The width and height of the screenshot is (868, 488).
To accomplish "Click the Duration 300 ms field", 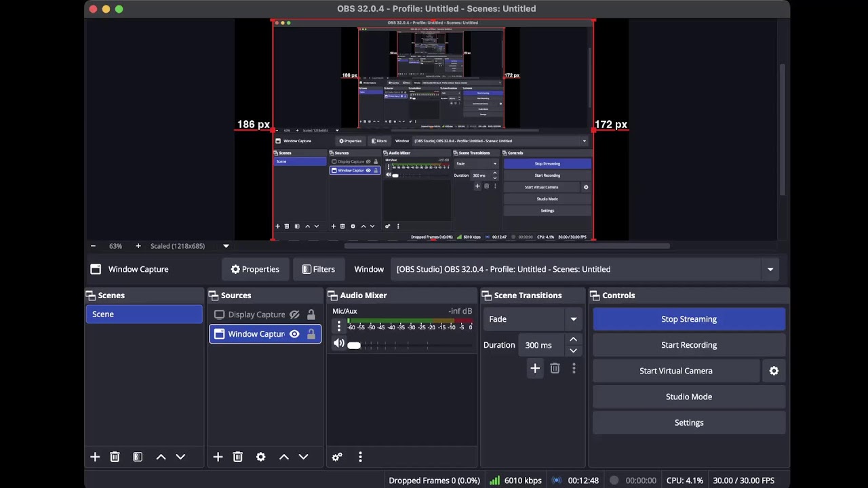I will click(x=542, y=345).
